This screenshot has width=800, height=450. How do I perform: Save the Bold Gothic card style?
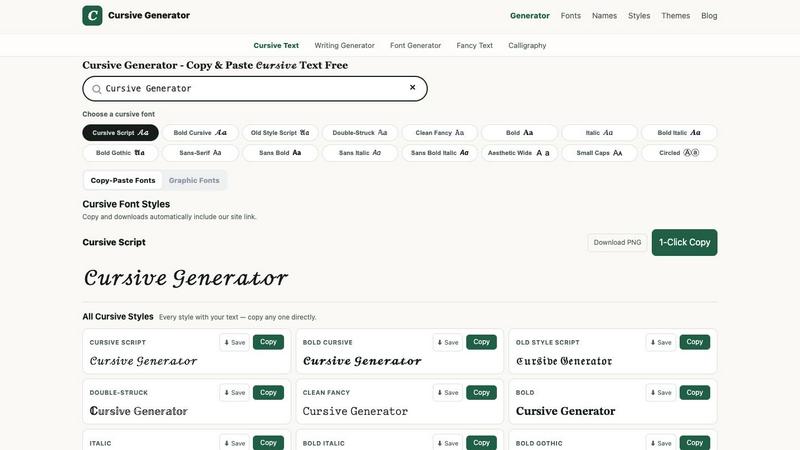point(661,443)
